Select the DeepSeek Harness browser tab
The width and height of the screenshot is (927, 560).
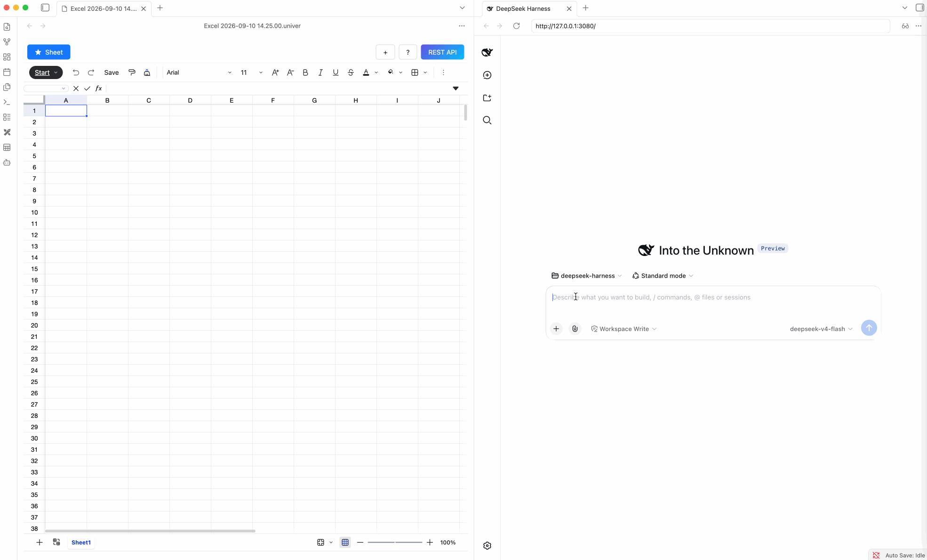pyautogui.click(x=528, y=8)
